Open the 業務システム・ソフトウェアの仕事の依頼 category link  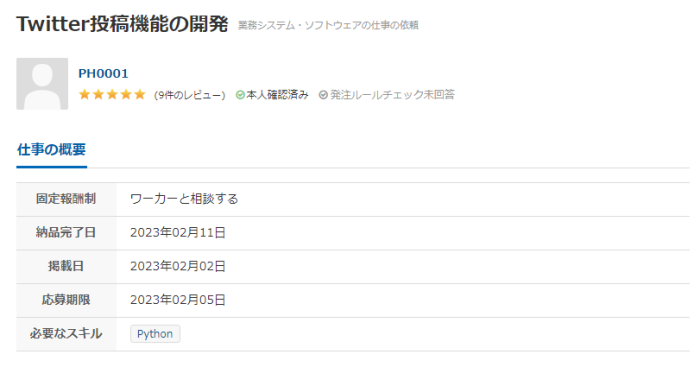pos(328,25)
